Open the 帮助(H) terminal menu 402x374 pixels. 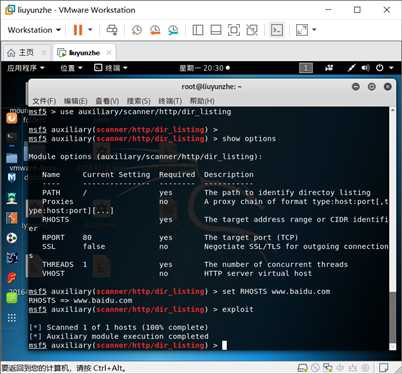point(202,101)
